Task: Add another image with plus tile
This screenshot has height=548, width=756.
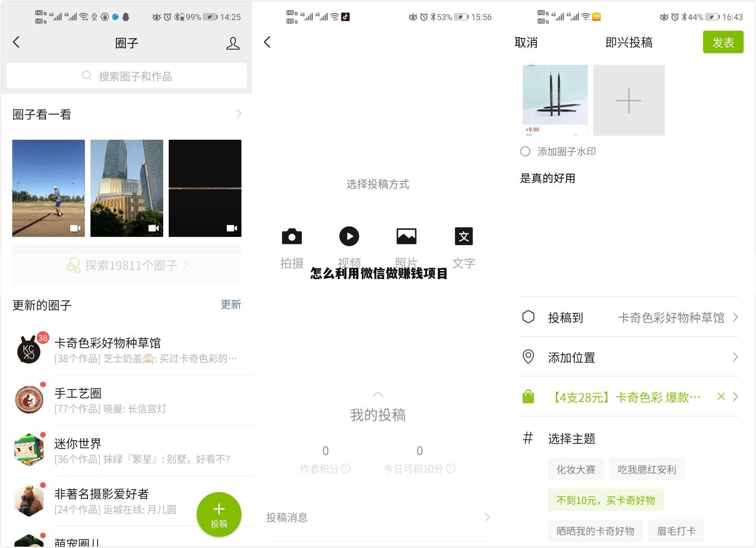Action: click(x=629, y=100)
